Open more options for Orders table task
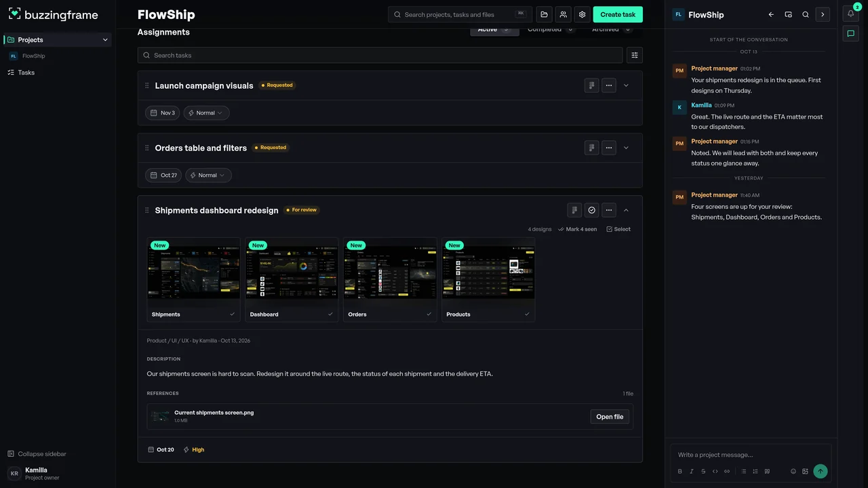 point(609,148)
